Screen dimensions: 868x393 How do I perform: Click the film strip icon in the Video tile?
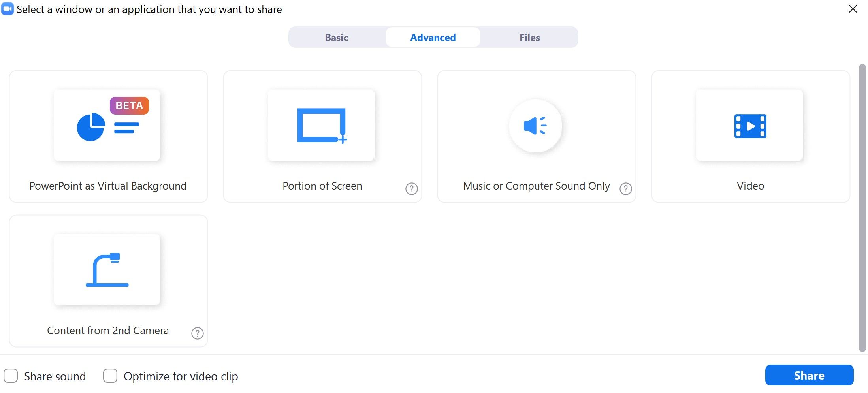point(749,126)
